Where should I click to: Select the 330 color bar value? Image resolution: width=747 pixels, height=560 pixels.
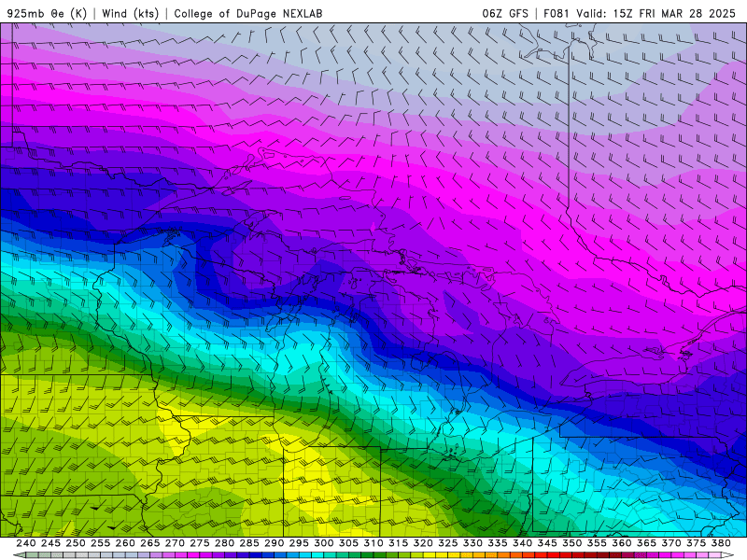click(472, 543)
